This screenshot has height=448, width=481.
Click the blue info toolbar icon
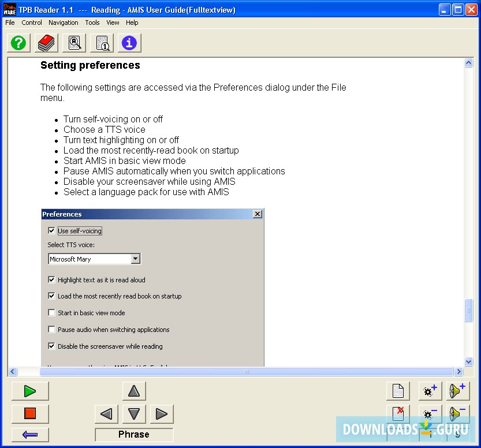click(x=129, y=43)
